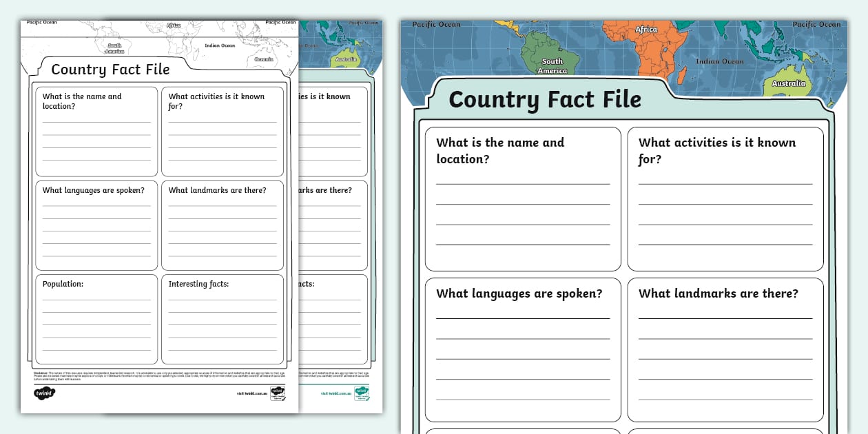Select the languages spoken question box
This screenshot has height=434, width=868.
pos(524,349)
